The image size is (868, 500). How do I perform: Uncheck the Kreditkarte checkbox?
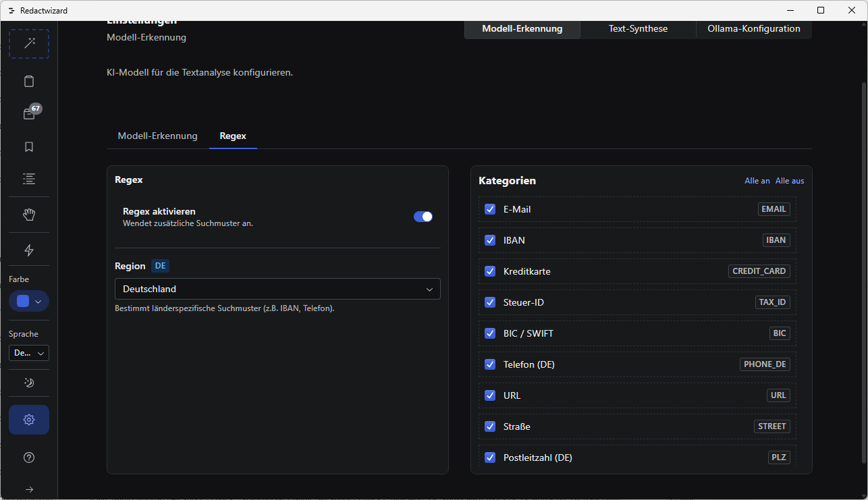490,271
